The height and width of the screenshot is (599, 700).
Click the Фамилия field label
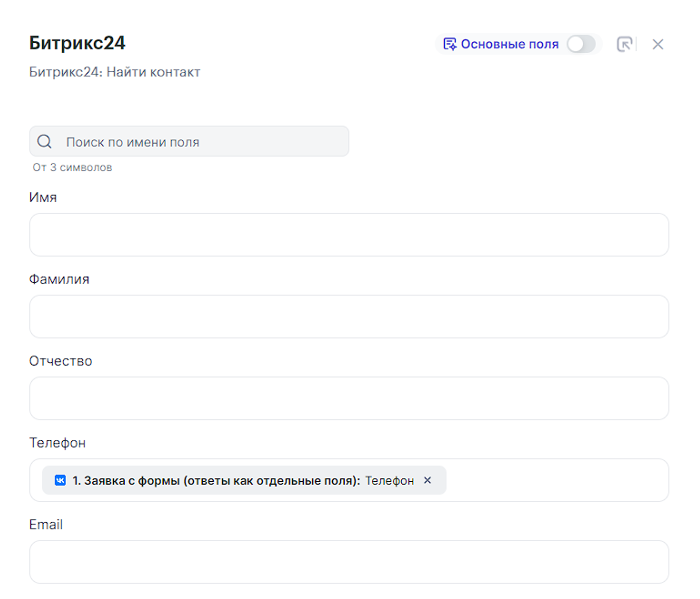point(59,279)
